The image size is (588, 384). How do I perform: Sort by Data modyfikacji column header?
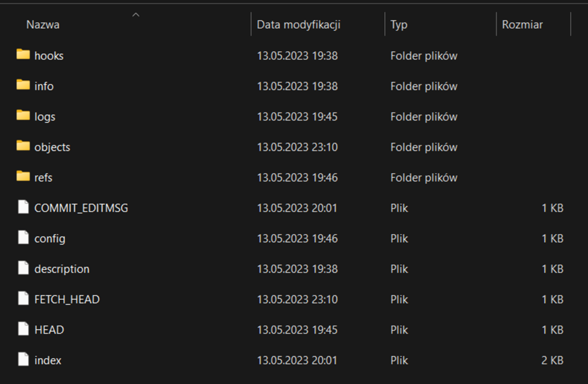point(299,25)
